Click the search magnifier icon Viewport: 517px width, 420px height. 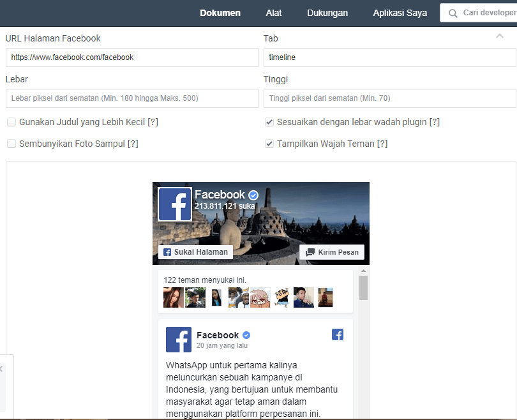(x=453, y=13)
